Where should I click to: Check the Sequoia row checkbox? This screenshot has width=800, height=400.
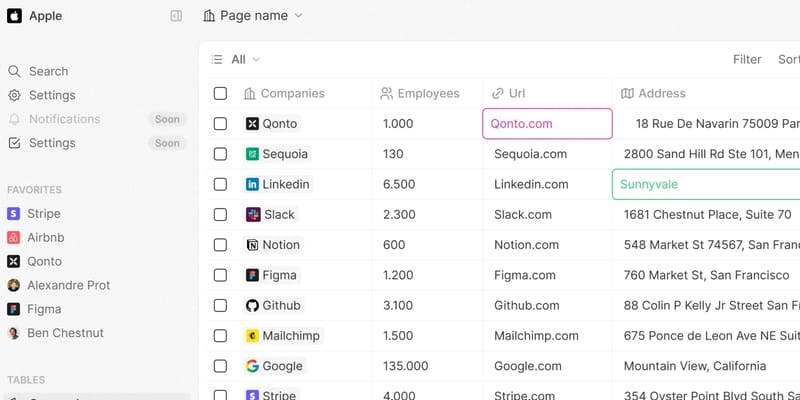220,154
